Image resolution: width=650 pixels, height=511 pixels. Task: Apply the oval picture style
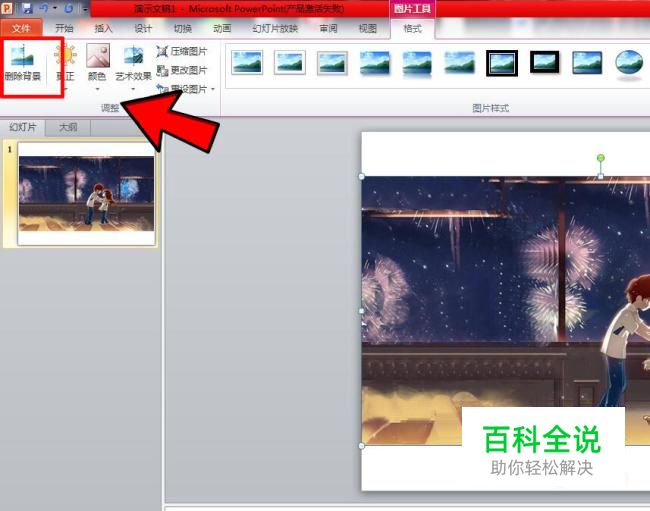point(629,63)
